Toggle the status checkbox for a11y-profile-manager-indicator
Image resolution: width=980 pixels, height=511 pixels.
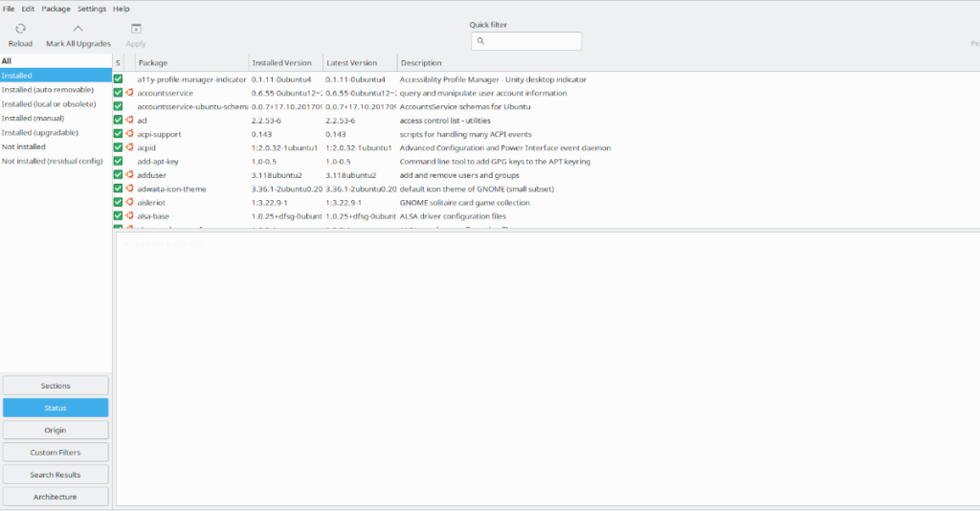tap(119, 79)
